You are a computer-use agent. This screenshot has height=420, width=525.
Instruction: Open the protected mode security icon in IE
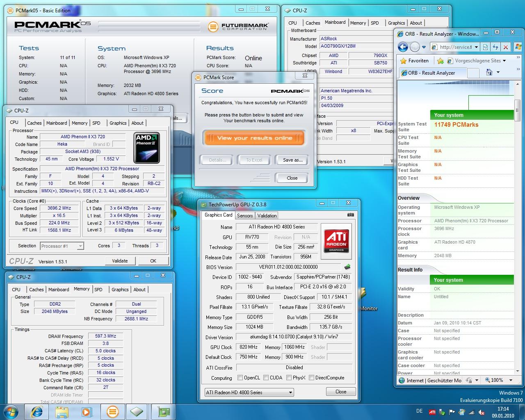coord(469,380)
